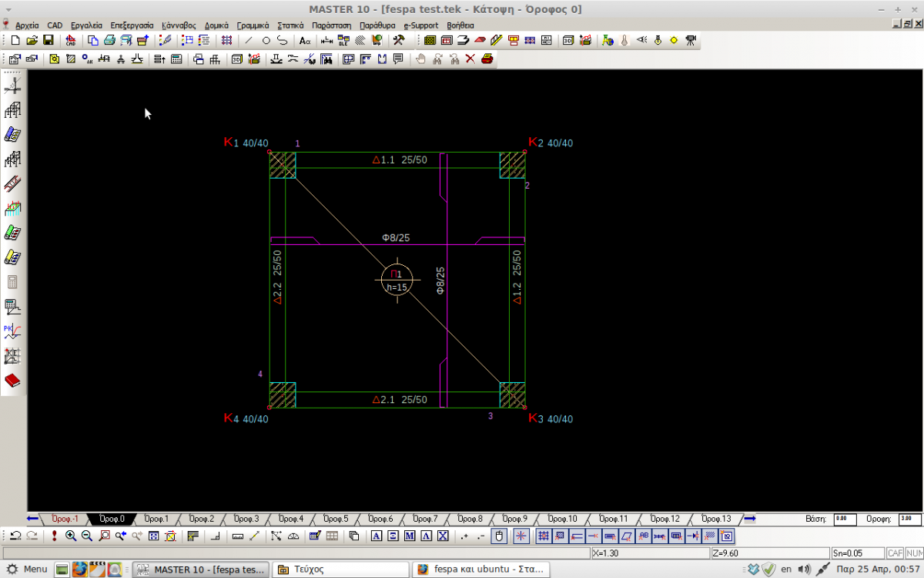Image resolution: width=924 pixels, height=578 pixels.
Task: Open the Εργαλεία menu
Action: click(x=86, y=25)
